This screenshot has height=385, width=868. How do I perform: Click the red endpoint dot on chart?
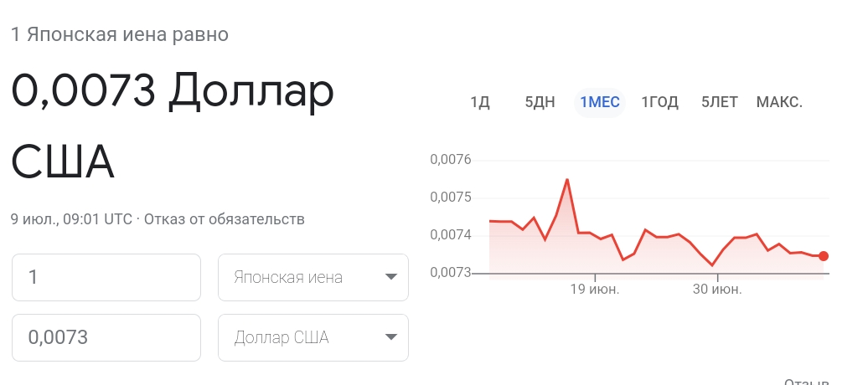824,255
